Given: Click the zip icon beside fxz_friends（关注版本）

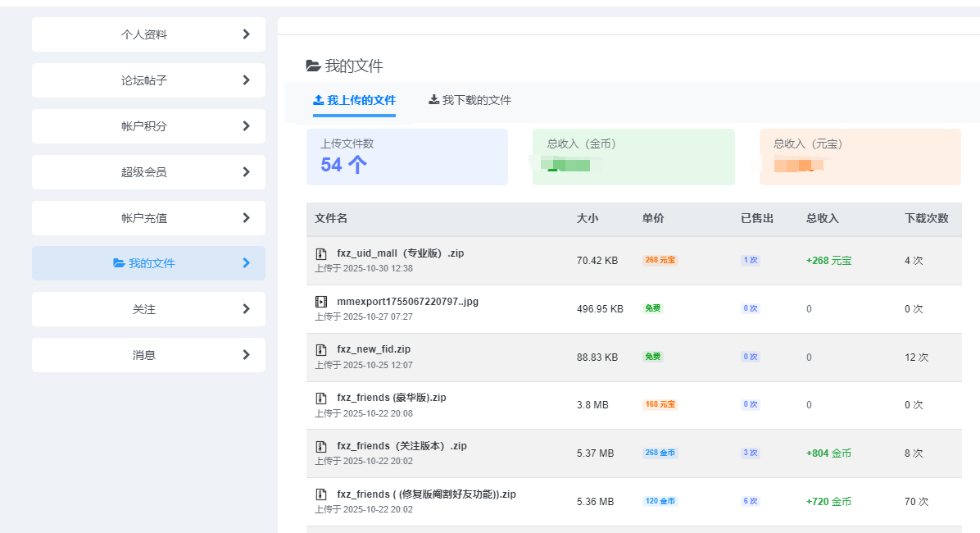Looking at the screenshot, I should (321, 446).
